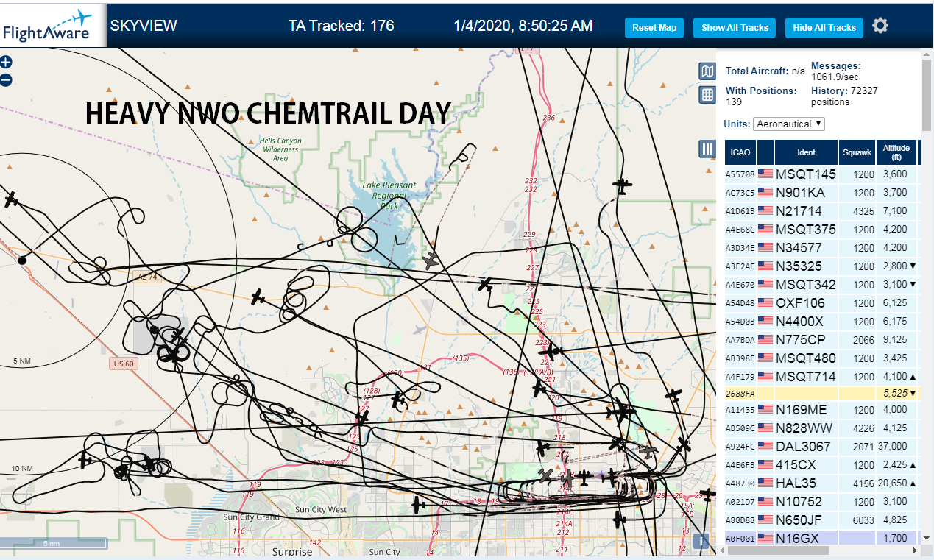Click the info button at map bottom right
Screen dimensions: 934x560
(701, 542)
